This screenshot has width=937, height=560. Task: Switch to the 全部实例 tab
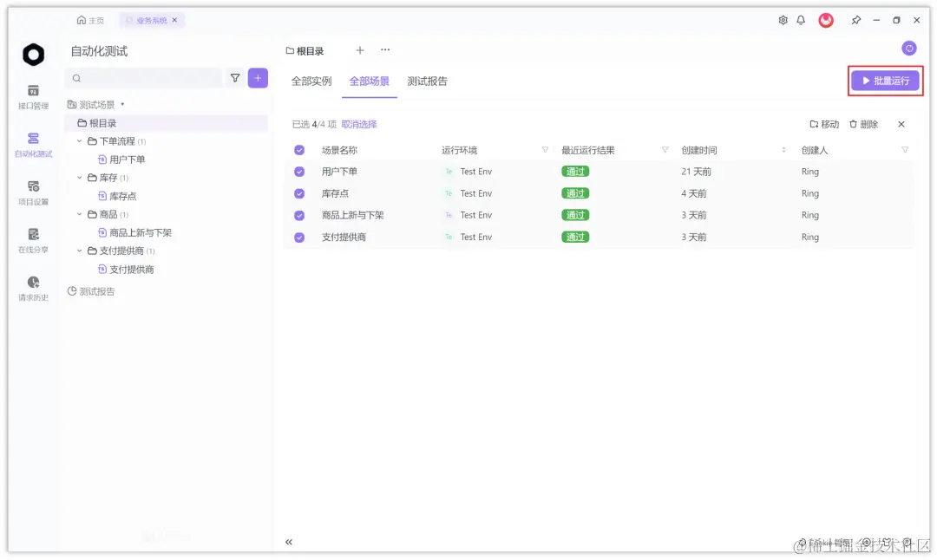311,80
